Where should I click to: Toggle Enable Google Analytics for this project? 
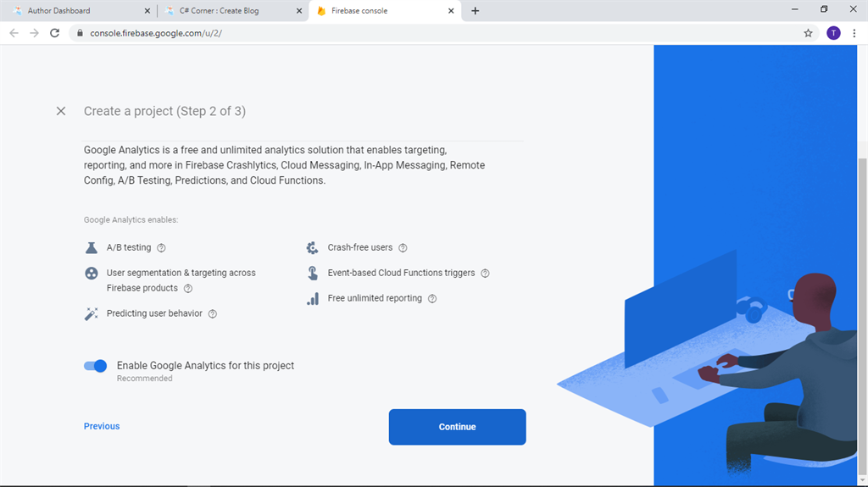(95, 366)
